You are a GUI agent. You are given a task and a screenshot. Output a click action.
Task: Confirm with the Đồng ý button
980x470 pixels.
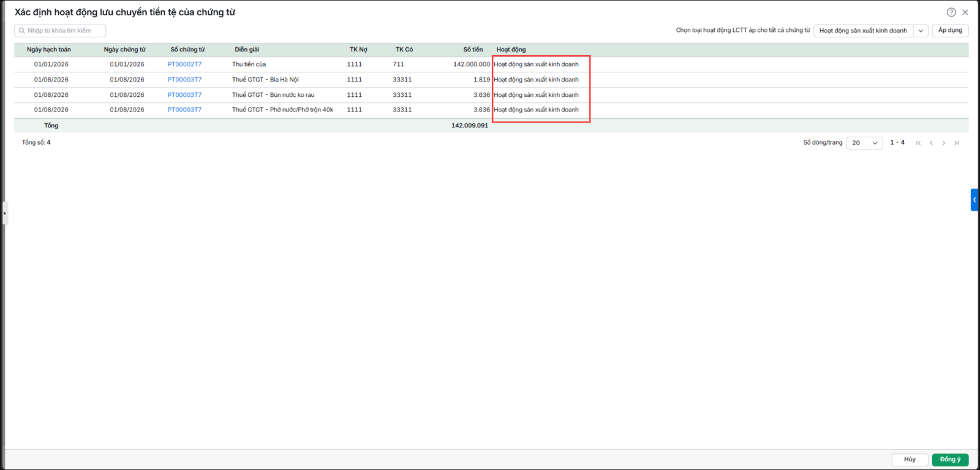click(x=950, y=460)
